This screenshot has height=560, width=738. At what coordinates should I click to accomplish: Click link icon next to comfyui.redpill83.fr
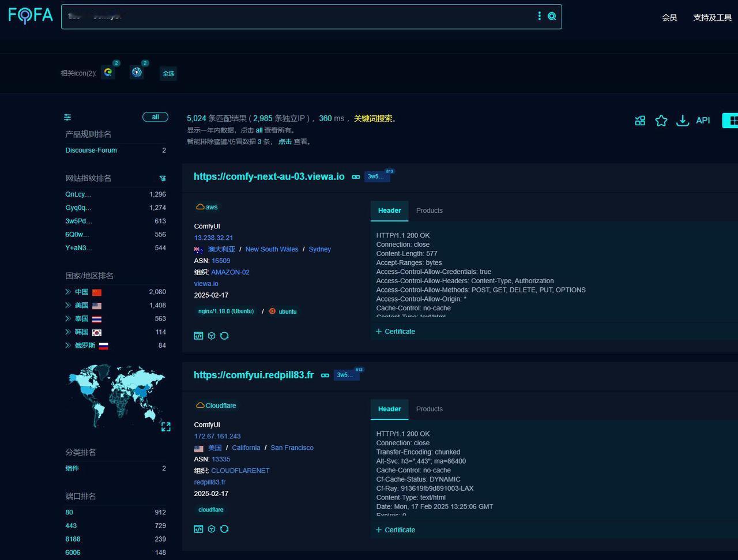point(325,375)
